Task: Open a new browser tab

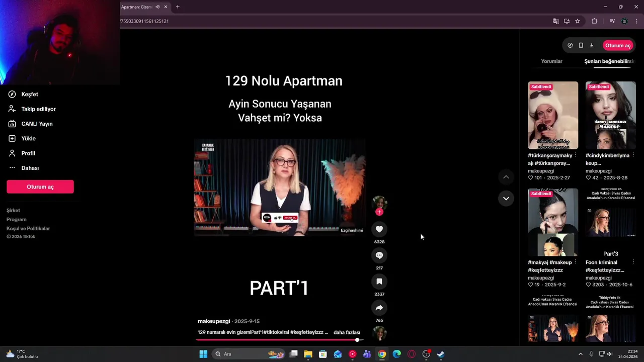Action: coord(178,7)
